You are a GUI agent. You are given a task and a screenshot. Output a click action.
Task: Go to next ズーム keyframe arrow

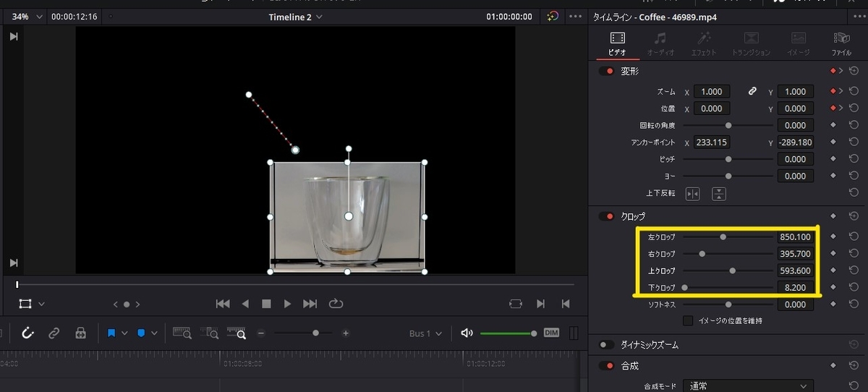pos(841,92)
